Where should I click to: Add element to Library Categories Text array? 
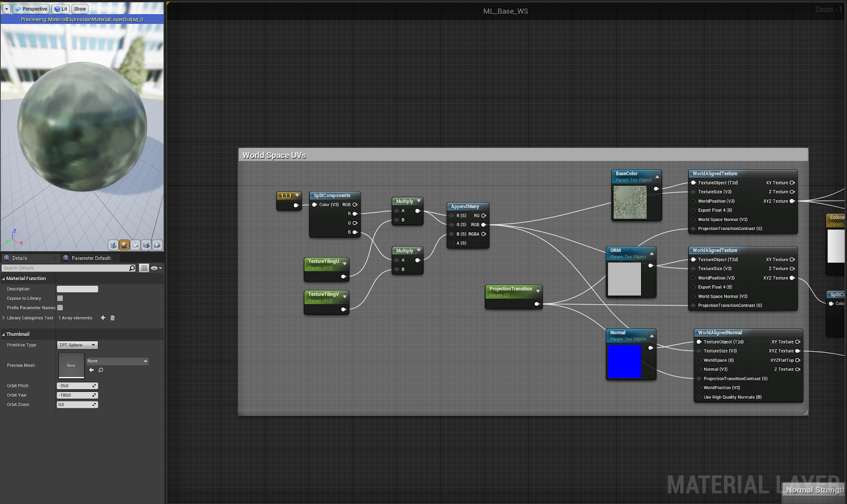coord(103,318)
